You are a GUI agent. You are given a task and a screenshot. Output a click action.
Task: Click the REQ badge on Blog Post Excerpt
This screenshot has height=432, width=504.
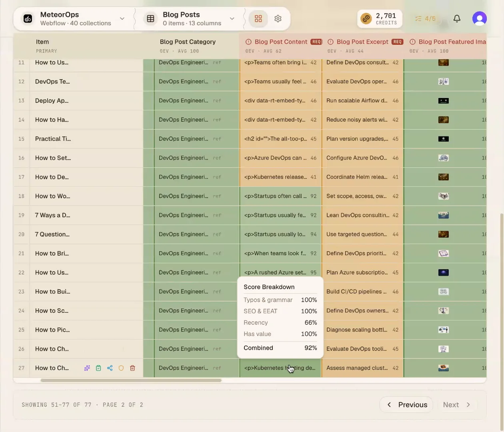click(x=397, y=42)
